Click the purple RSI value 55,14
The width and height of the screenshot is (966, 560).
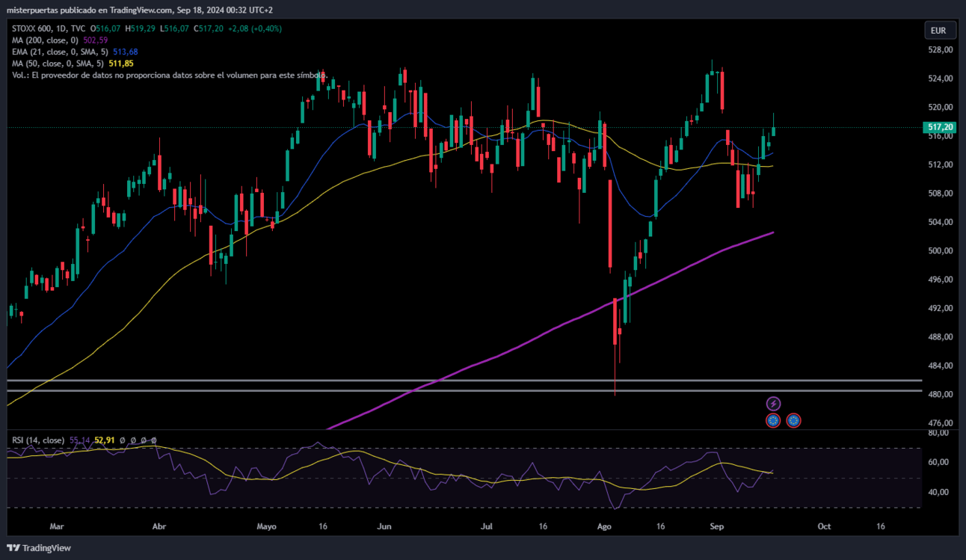80,440
